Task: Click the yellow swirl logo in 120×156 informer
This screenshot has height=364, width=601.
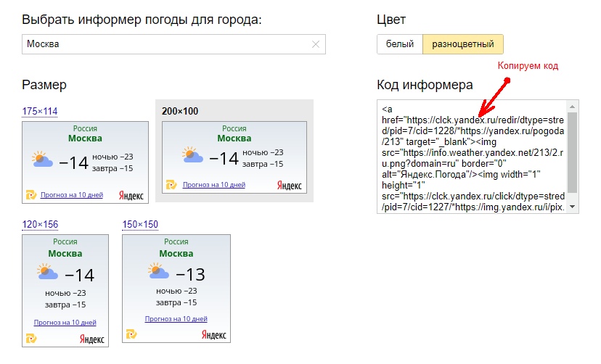Action: [31, 339]
